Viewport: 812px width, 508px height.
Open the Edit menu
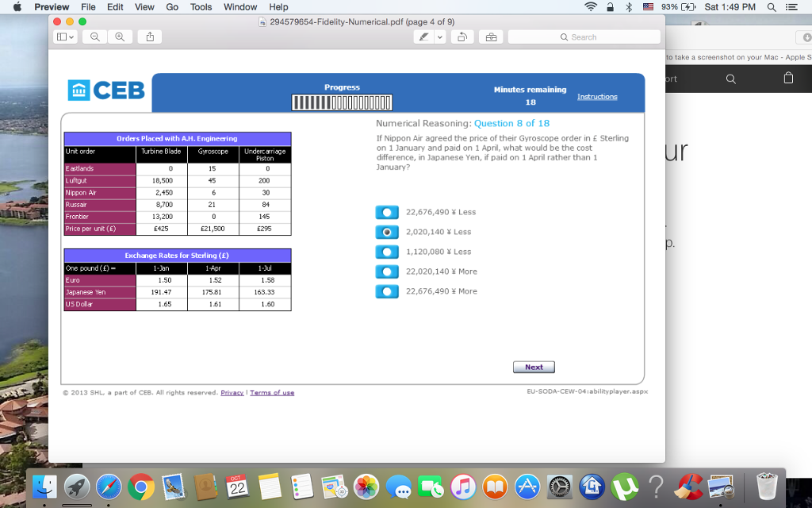[115, 6]
